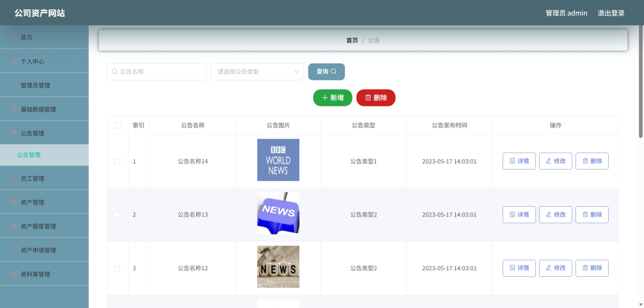Click the icon beside 资产报废管理
Image resolution: width=644 pixels, height=308 pixels.
pyautogui.click(x=14, y=226)
